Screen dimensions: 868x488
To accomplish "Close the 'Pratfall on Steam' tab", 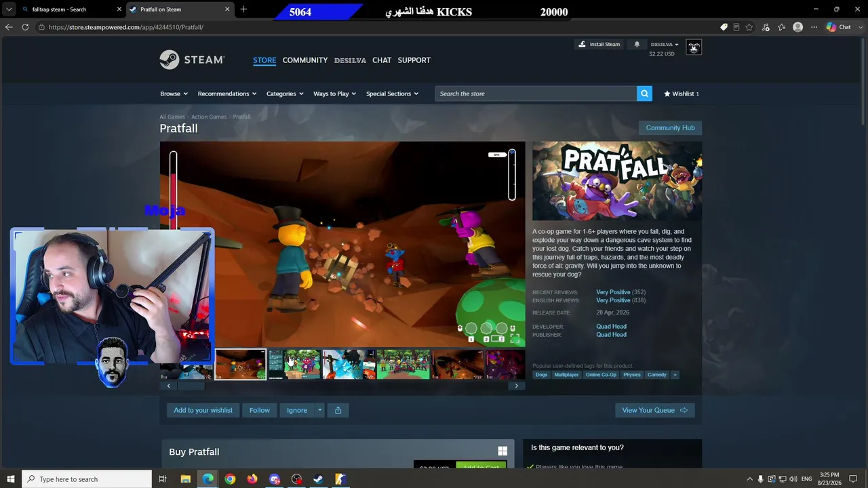I will tap(227, 9).
